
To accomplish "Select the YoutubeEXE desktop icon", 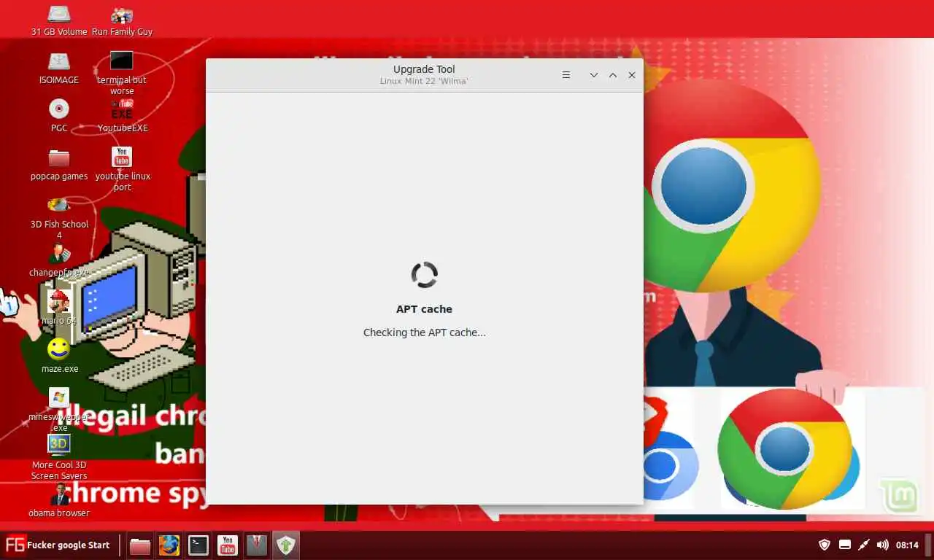I will click(x=122, y=116).
